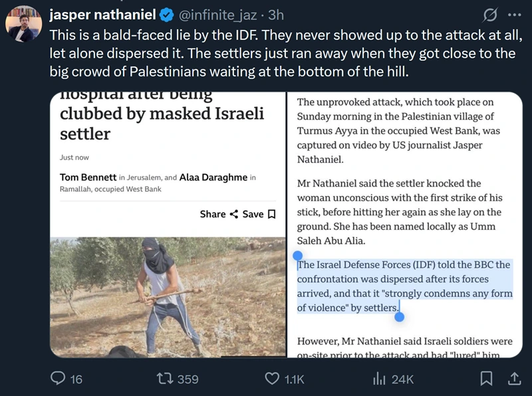Click the 1.1K likes count
Viewport: 532px width, 396px height.
(294, 379)
